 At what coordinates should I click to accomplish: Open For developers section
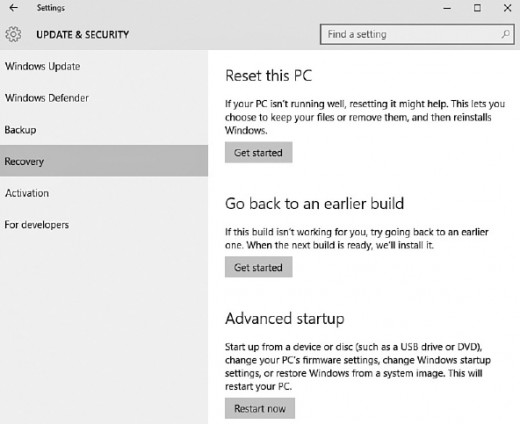[104, 225]
